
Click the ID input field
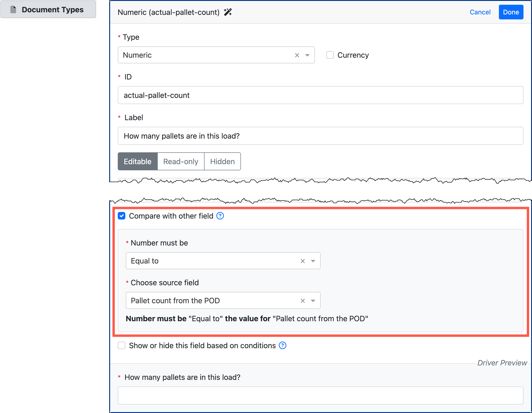[x=320, y=95]
